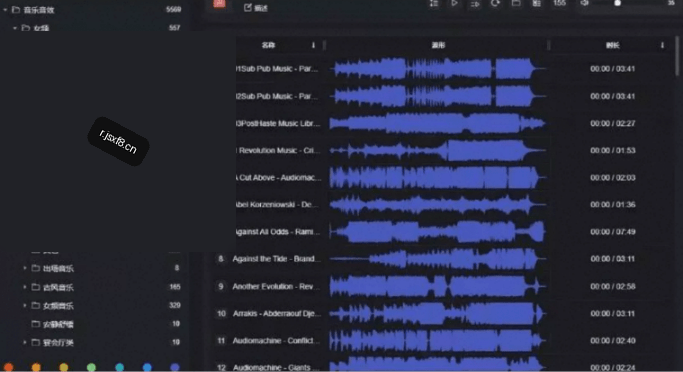Image resolution: width=683 pixels, height=372 pixels.
Task: Open the folder icon in the top toolbar
Action: tap(516, 3)
